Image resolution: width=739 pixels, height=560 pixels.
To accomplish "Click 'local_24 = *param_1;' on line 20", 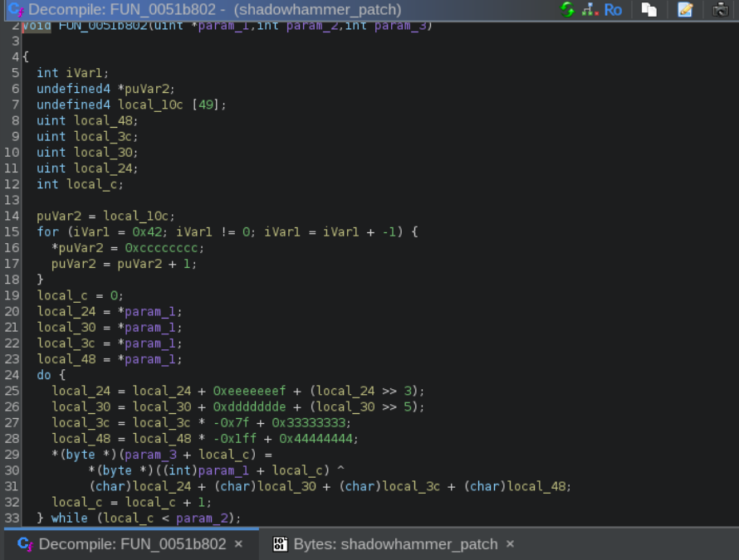I will click(110, 311).
